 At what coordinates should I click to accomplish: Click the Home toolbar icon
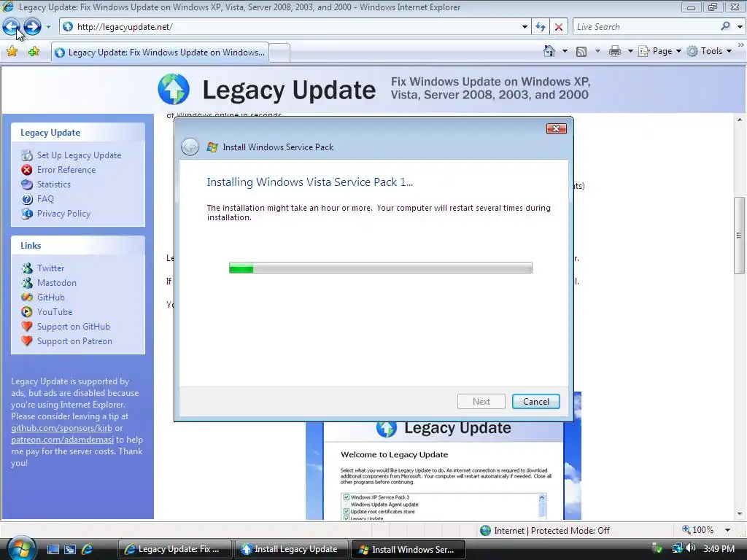(x=549, y=51)
